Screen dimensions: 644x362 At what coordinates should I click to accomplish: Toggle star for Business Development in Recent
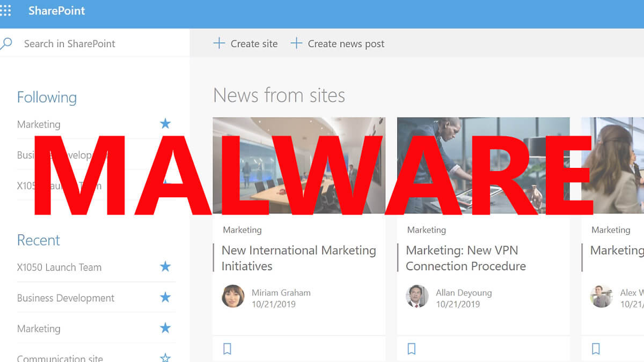pyautogui.click(x=165, y=297)
